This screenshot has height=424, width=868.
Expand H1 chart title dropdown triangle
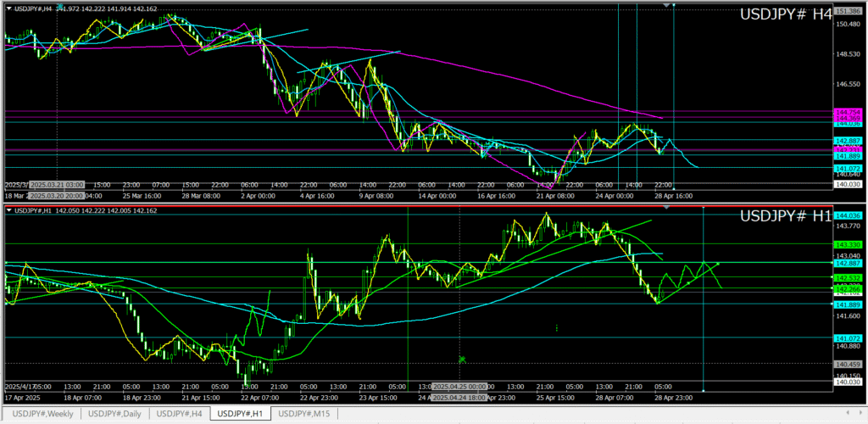(x=8, y=210)
